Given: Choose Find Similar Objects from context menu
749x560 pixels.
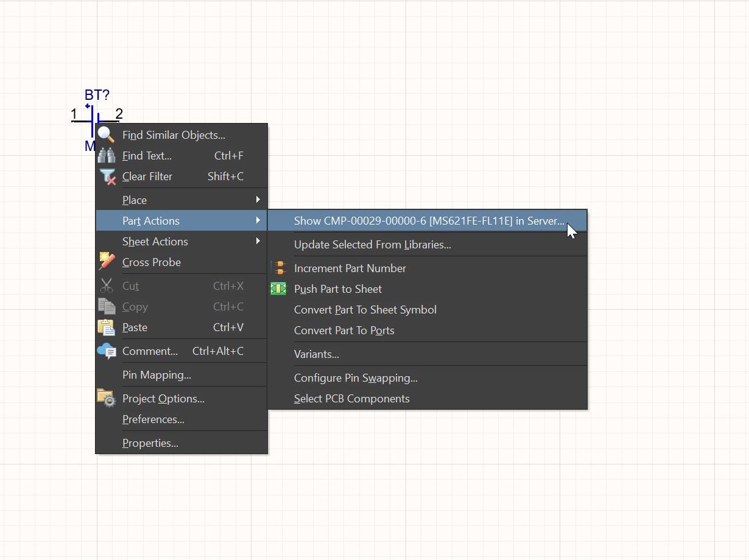Looking at the screenshot, I should [x=181, y=135].
